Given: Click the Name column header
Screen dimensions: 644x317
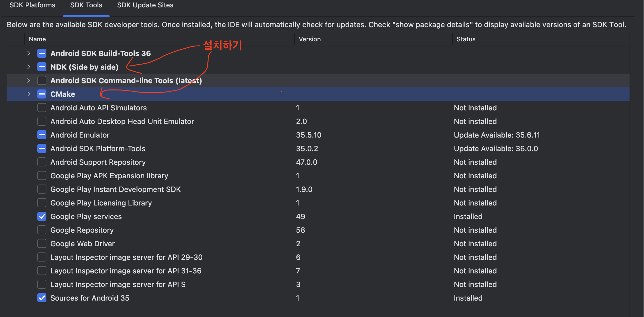Looking at the screenshot, I should (37, 39).
